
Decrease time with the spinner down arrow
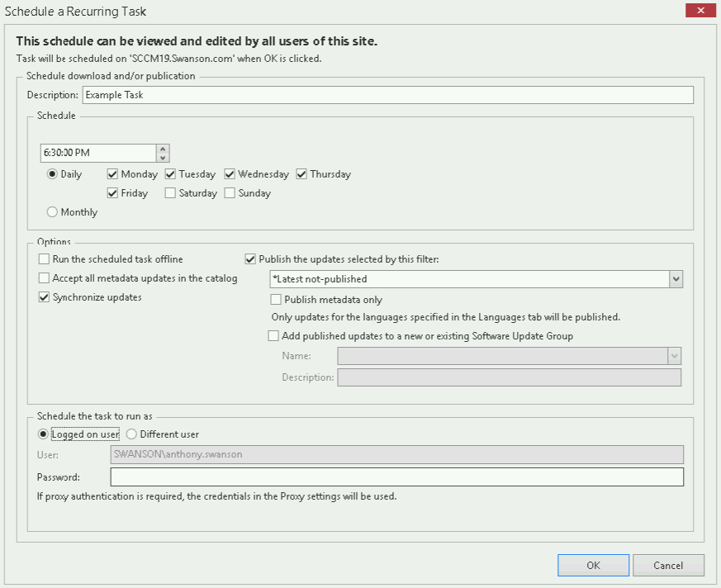(163, 158)
